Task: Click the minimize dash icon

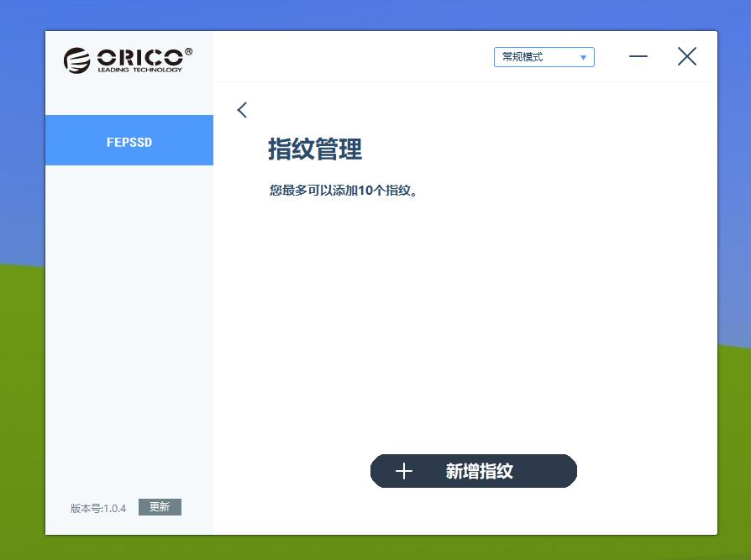Action: click(638, 56)
